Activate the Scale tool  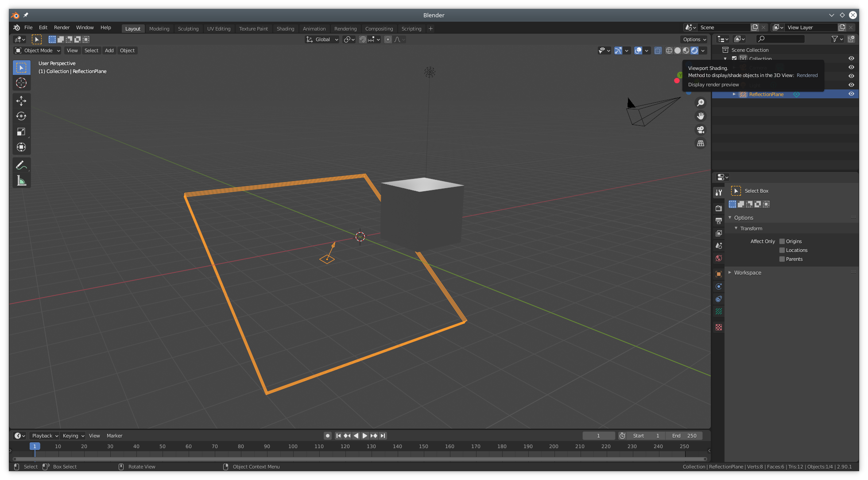pyautogui.click(x=21, y=132)
